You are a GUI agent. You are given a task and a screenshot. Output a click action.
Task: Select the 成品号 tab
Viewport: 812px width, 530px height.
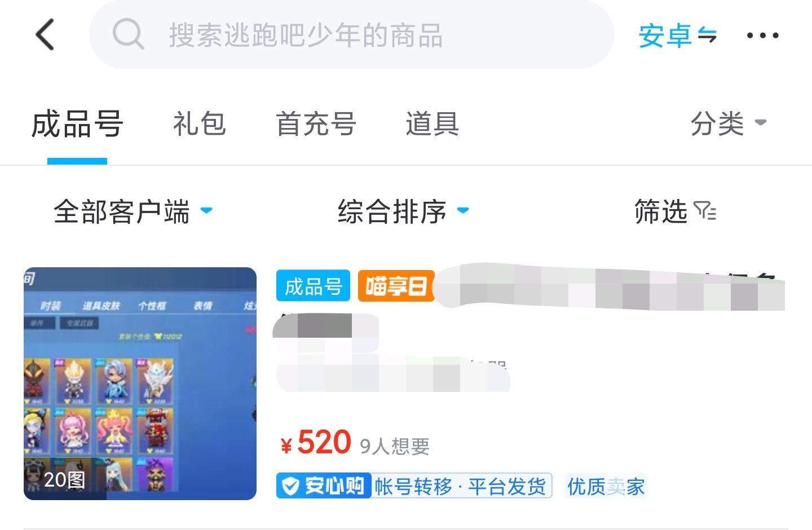click(77, 123)
